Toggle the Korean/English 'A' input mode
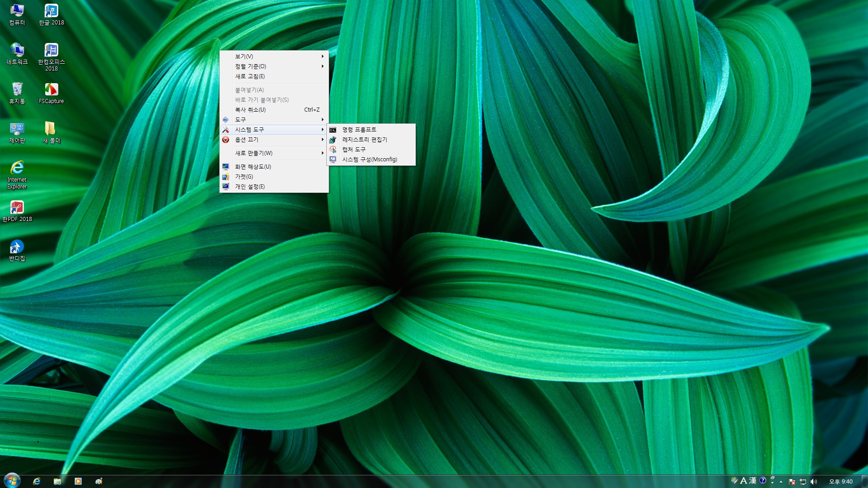The image size is (868, 488). click(x=743, y=480)
